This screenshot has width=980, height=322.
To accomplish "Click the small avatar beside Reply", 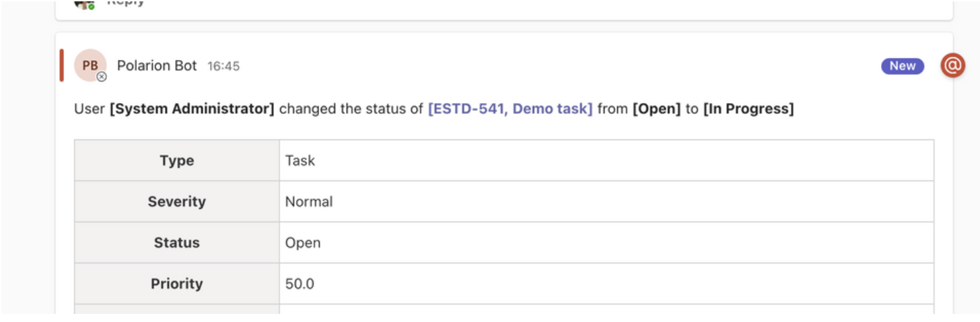I will pos(85,3).
